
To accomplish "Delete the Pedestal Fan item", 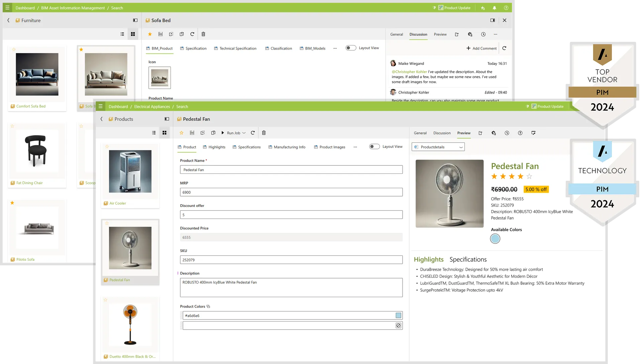I will point(264,133).
